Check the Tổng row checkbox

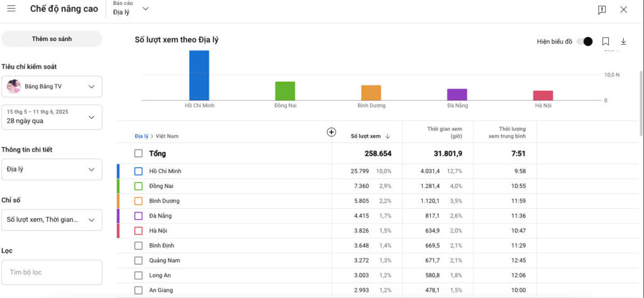point(138,153)
